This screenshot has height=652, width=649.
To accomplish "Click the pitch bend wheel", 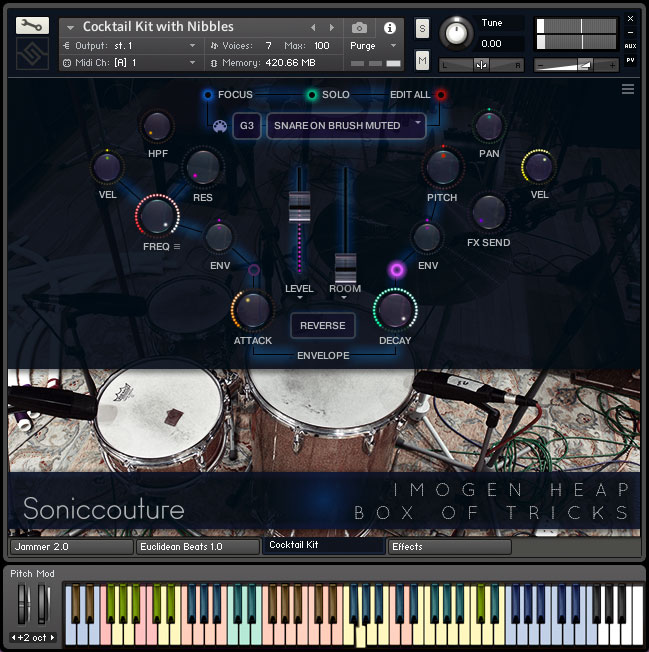I will 23,604.
